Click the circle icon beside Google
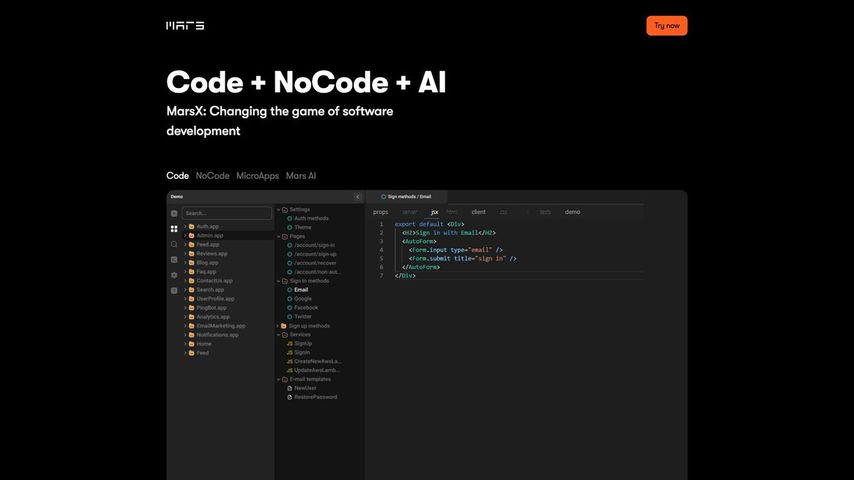 tap(290, 299)
